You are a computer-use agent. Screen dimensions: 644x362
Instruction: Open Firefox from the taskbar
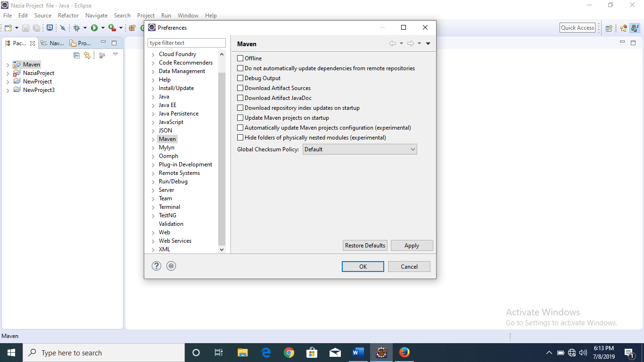tap(405, 353)
